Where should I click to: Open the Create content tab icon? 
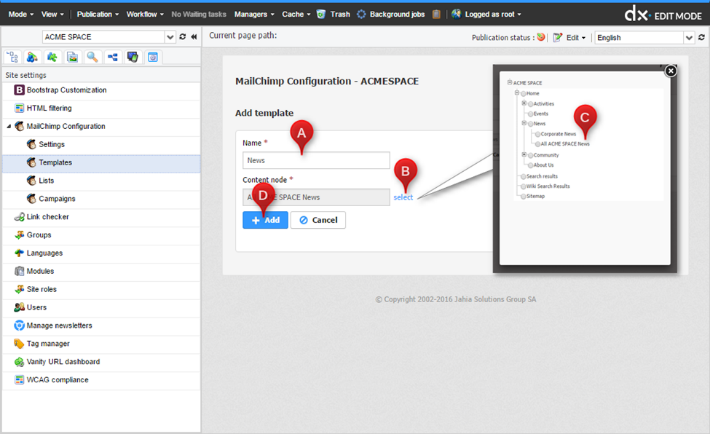[x=32, y=57]
